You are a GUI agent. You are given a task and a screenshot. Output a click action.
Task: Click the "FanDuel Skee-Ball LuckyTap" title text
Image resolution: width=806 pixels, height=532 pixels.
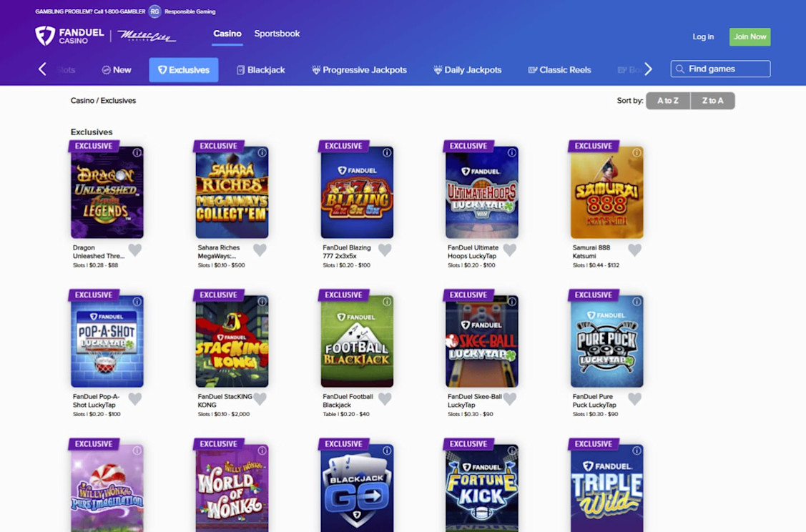pyautogui.click(x=474, y=400)
